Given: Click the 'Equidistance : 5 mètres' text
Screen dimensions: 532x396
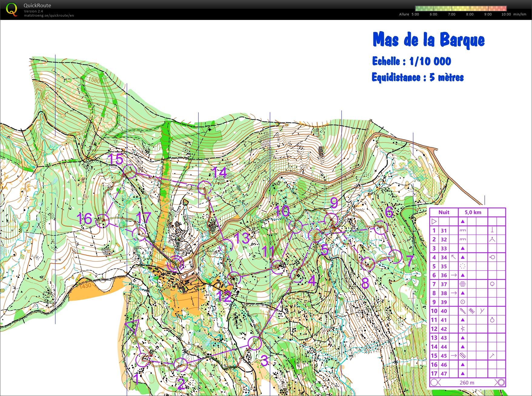Looking at the screenshot, I should coord(418,77).
